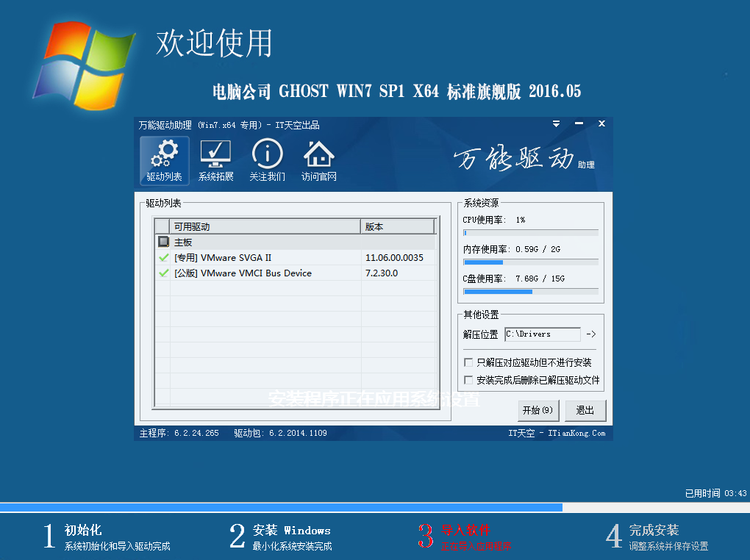Click the 版本 column header

click(x=398, y=226)
